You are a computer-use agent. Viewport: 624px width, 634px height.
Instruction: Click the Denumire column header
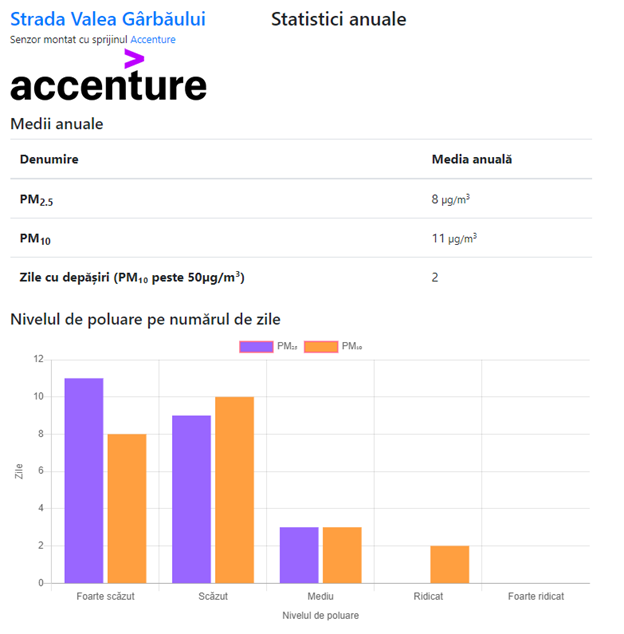coord(49,160)
